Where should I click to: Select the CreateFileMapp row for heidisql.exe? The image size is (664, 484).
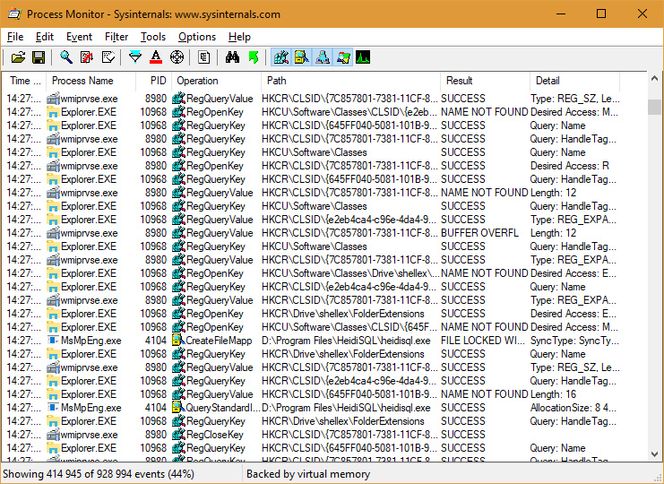[x=313, y=340]
